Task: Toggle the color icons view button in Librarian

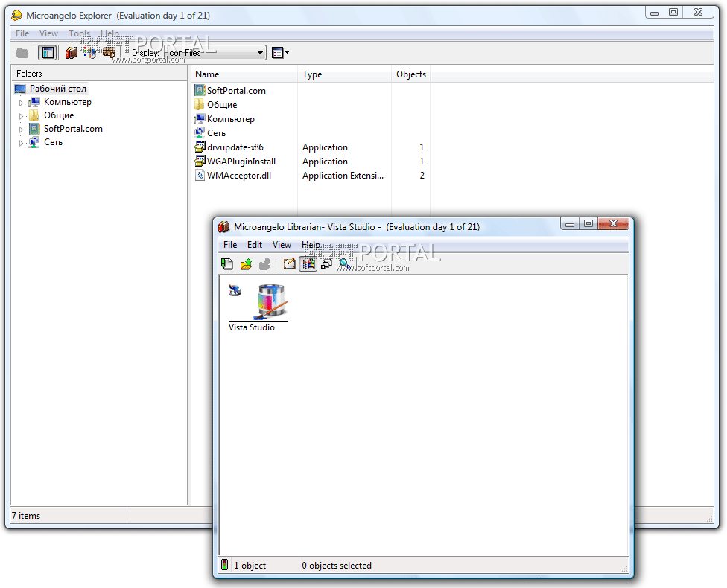Action: 308,264
